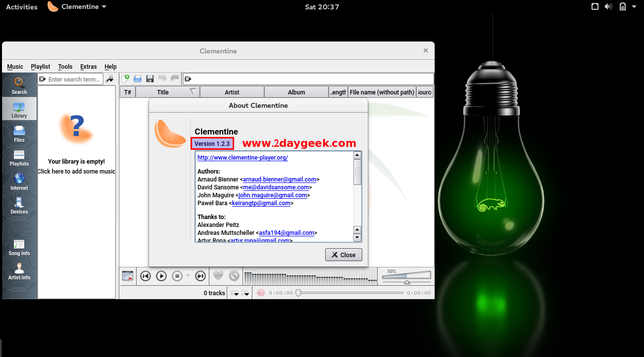Click keirangtp@gmail.com email link
This screenshot has height=357, width=644.
261,203
